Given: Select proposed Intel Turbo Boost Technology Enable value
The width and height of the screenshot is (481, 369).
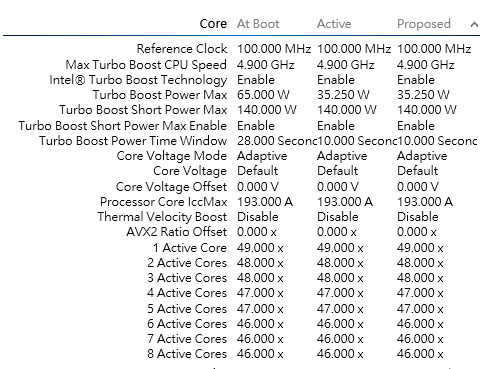Looking at the screenshot, I should pyautogui.click(x=416, y=80).
